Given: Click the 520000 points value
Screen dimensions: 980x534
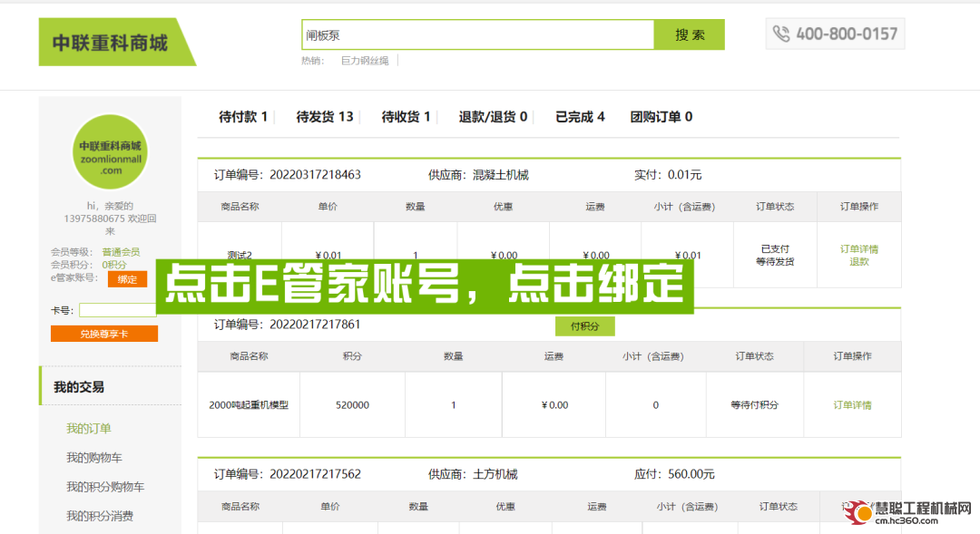Looking at the screenshot, I should pos(352,404).
